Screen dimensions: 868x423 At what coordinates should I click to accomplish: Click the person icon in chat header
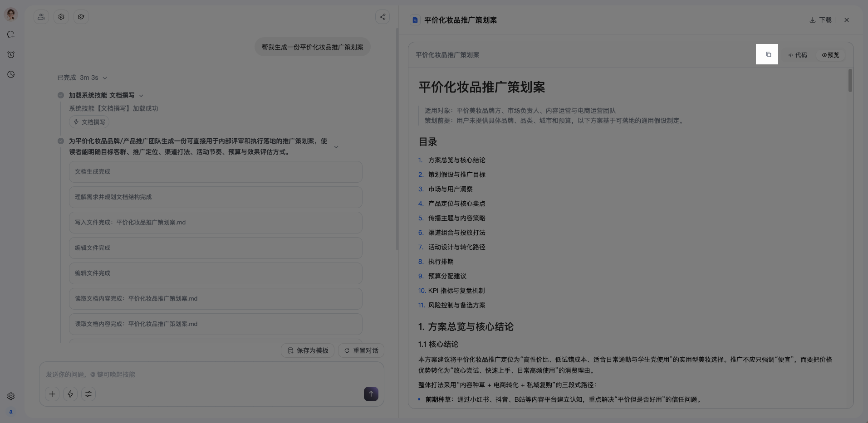(x=41, y=17)
